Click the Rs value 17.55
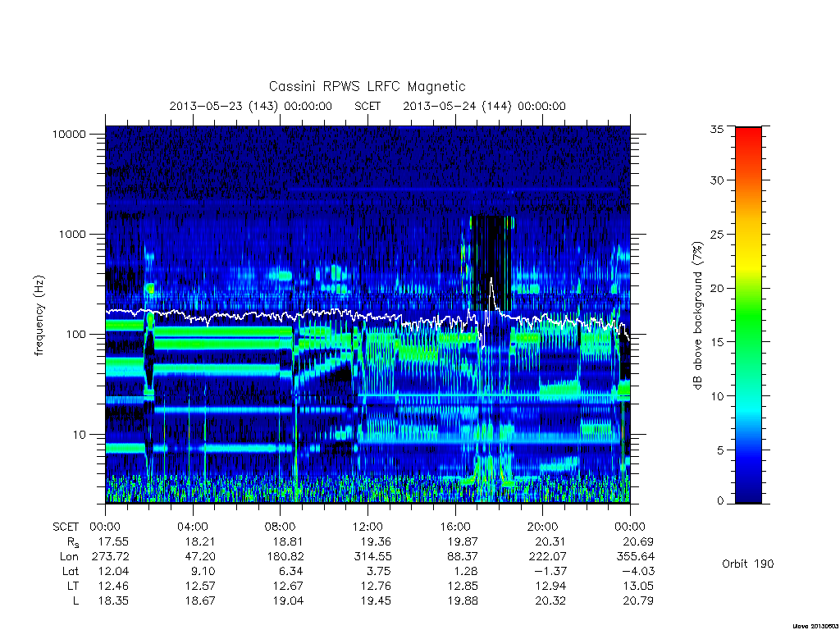This screenshot has width=840, height=630. 113,542
